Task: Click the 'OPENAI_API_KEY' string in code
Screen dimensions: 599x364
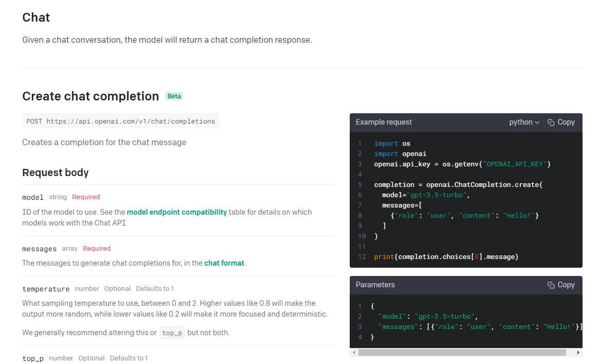Action: pyautogui.click(x=515, y=164)
